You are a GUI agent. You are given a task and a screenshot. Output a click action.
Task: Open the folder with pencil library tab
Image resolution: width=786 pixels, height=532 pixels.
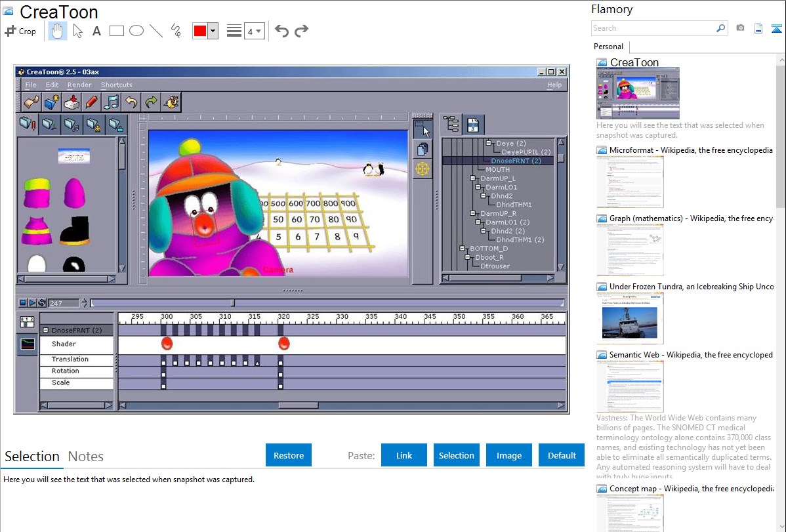coord(28,125)
